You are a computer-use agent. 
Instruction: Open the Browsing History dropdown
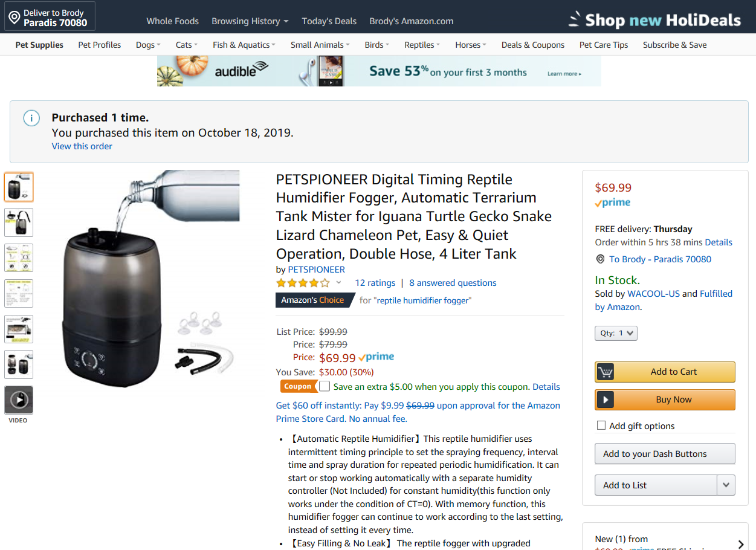point(250,21)
